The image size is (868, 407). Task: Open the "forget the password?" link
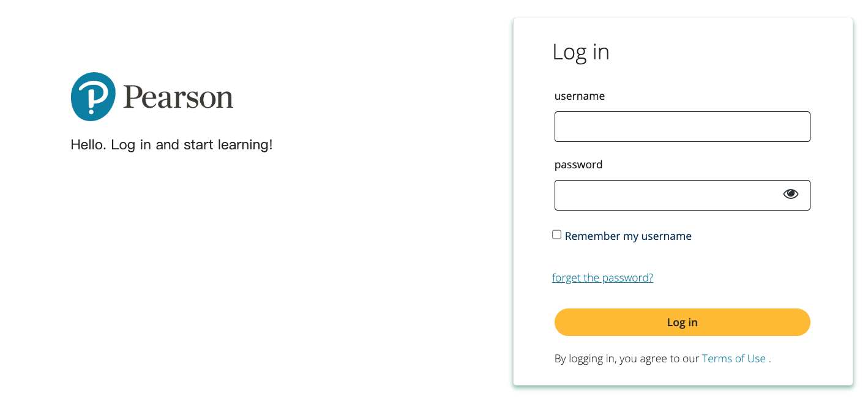602,278
